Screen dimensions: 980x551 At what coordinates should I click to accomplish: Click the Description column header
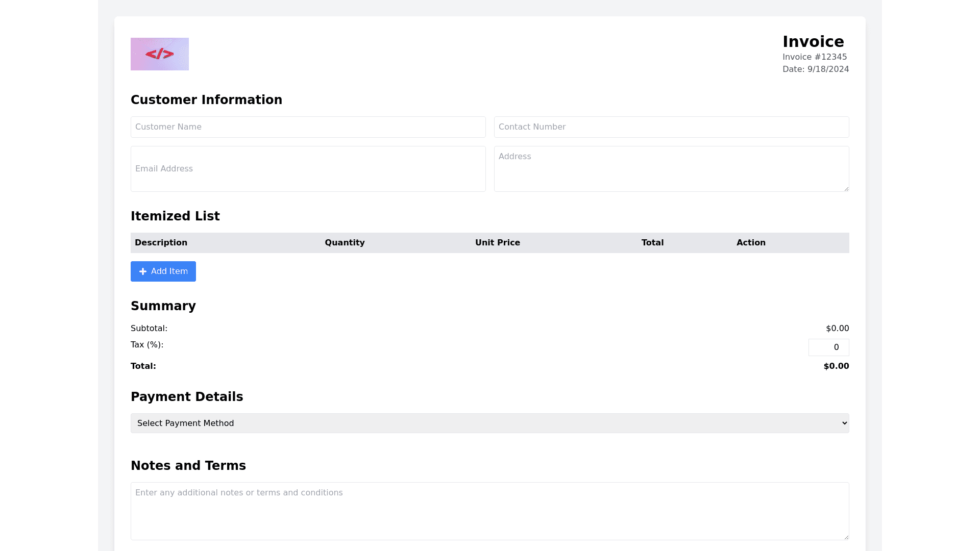[x=161, y=242]
